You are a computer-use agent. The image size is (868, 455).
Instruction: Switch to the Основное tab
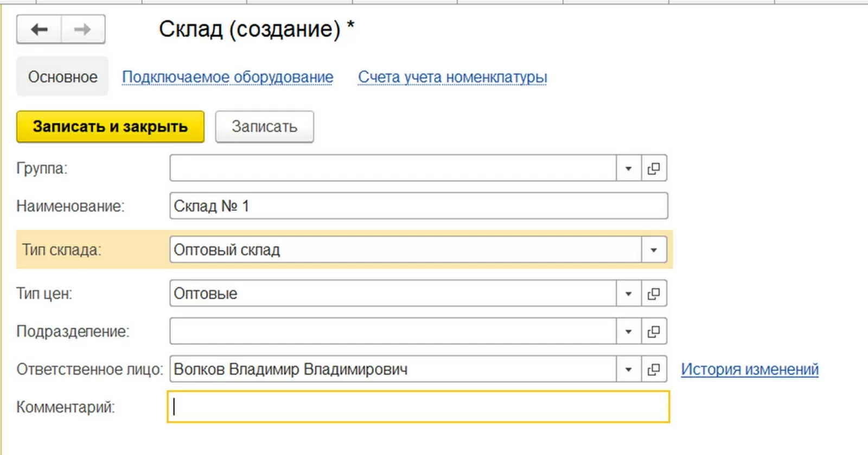click(62, 77)
